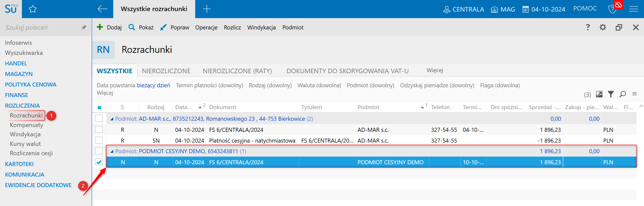Show more tabs via Więcej
Image resolution: width=644 pixels, height=206 pixels.
(x=435, y=70)
